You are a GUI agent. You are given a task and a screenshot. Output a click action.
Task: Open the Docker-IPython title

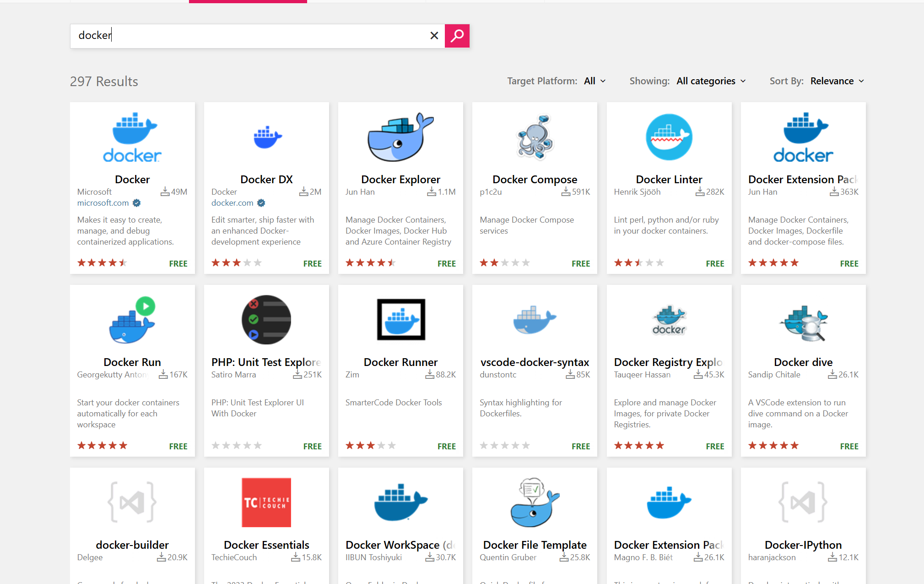(803, 545)
